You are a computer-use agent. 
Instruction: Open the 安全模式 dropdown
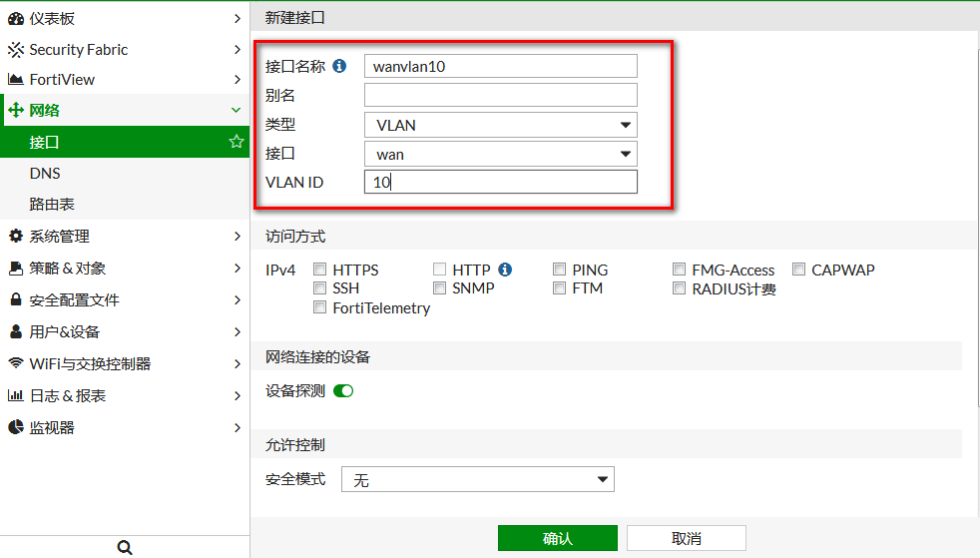click(x=477, y=480)
